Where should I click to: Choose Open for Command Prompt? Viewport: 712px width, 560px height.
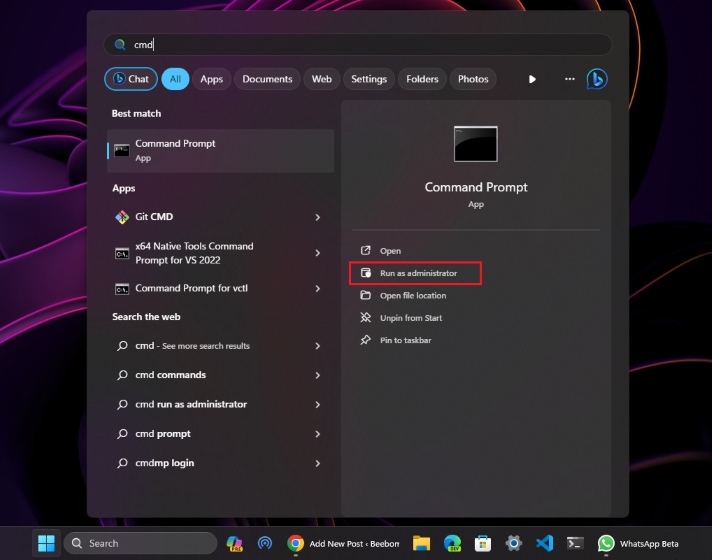pos(390,251)
